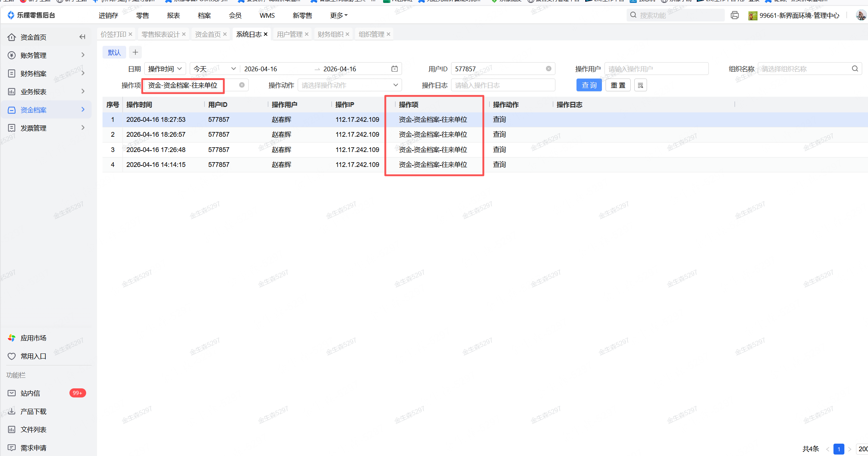Switch to the 用户管理 tab
The image size is (868, 456).
[289, 34]
